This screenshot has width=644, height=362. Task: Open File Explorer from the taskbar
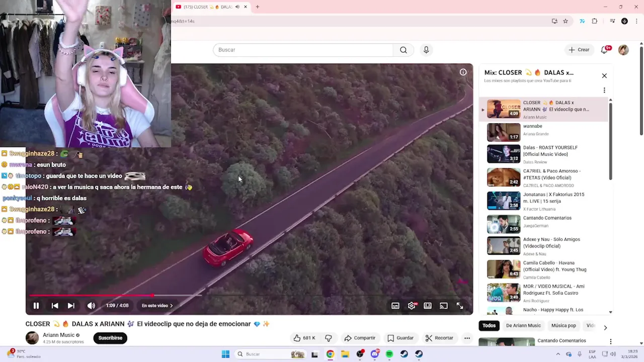point(345,354)
